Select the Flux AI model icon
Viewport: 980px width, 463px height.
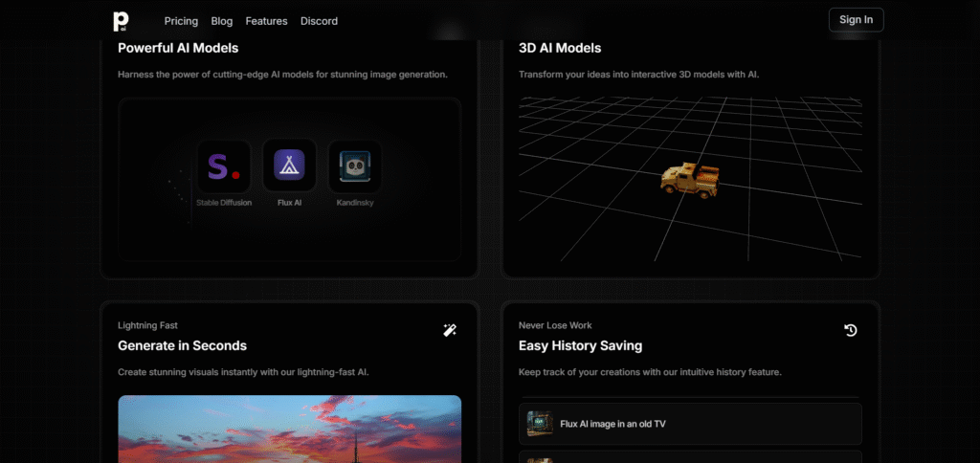289,165
